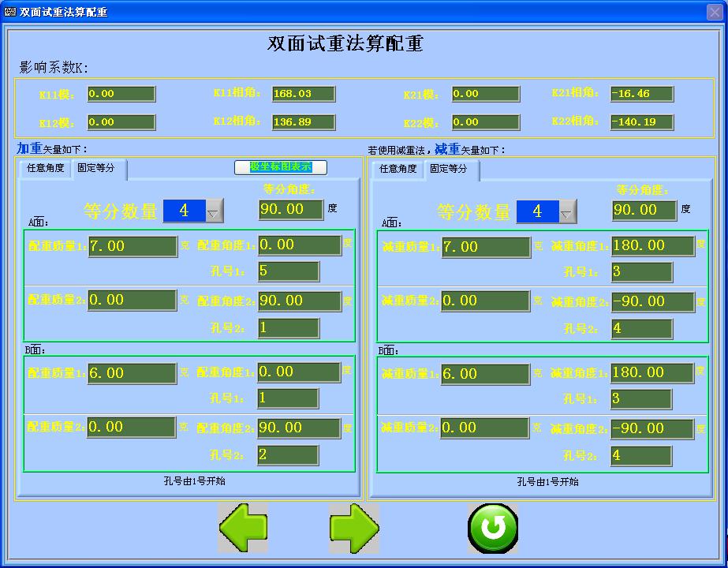Select 固定等分 tab in 减重 panel
The width and height of the screenshot is (728, 568).
(449, 169)
